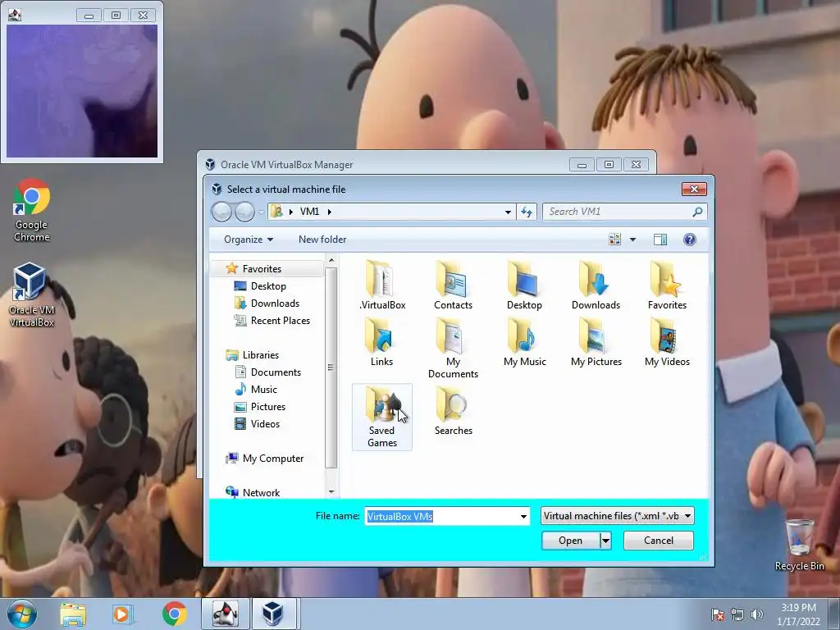Click the taskbar clock and date

pyautogui.click(x=798, y=614)
